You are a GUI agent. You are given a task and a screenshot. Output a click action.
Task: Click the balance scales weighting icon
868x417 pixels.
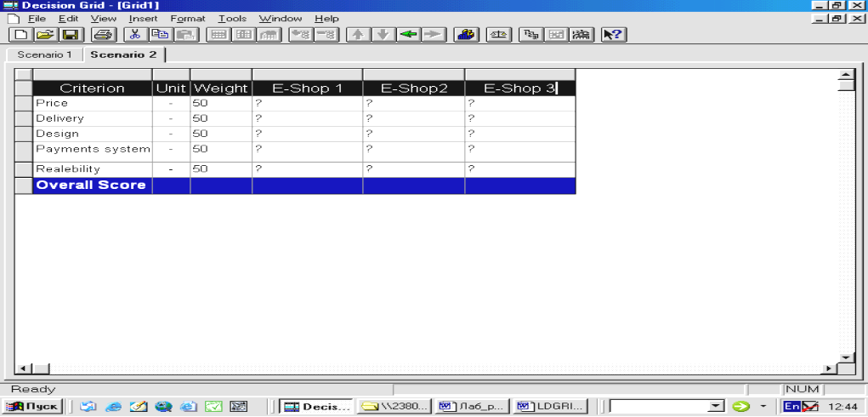pyautogui.click(x=499, y=35)
